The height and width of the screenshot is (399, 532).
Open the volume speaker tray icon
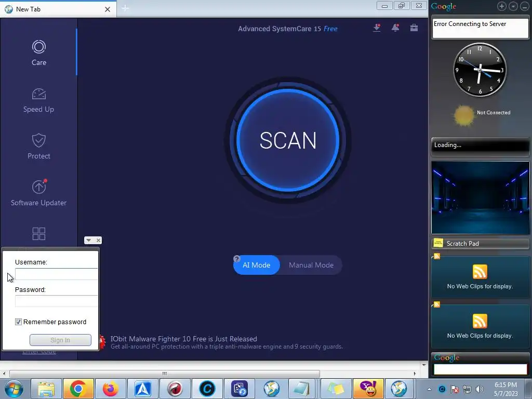click(x=480, y=389)
